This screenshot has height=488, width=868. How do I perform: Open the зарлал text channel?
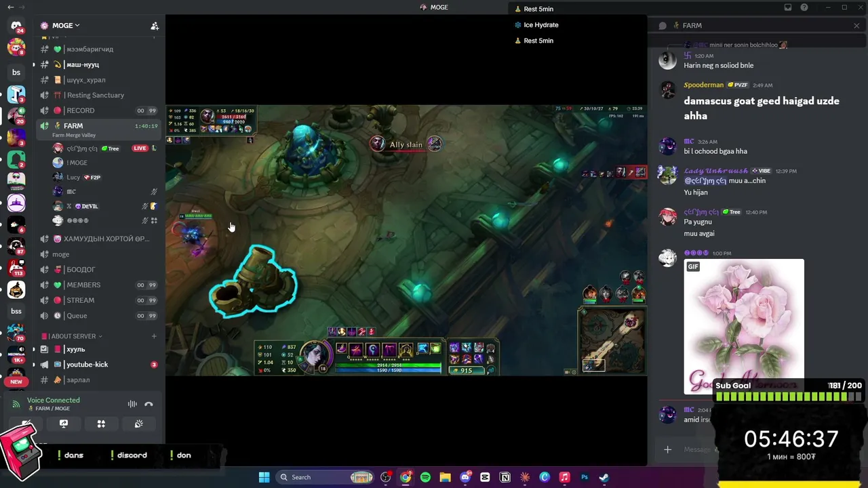coord(97,380)
